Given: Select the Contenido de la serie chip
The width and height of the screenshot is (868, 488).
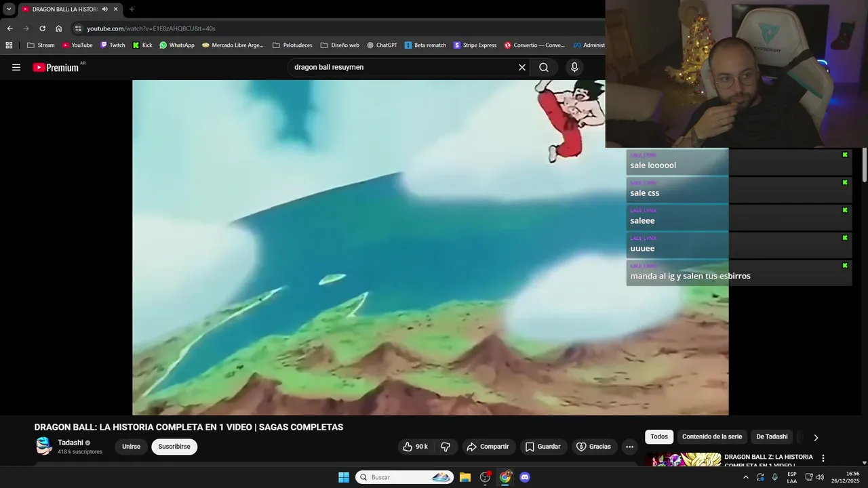Looking at the screenshot, I should [x=712, y=437].
